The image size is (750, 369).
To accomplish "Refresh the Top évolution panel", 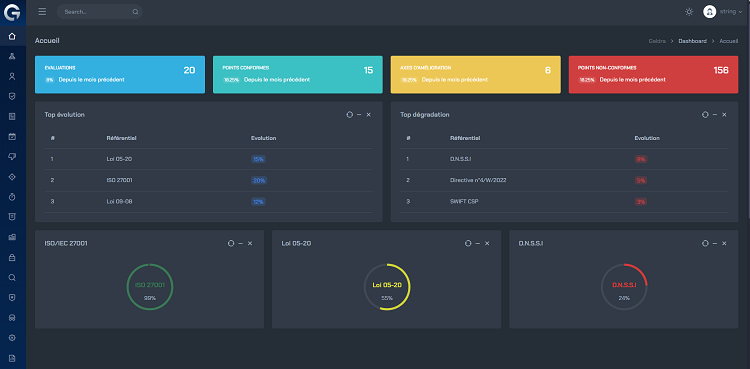I will [x=350, y=115].
